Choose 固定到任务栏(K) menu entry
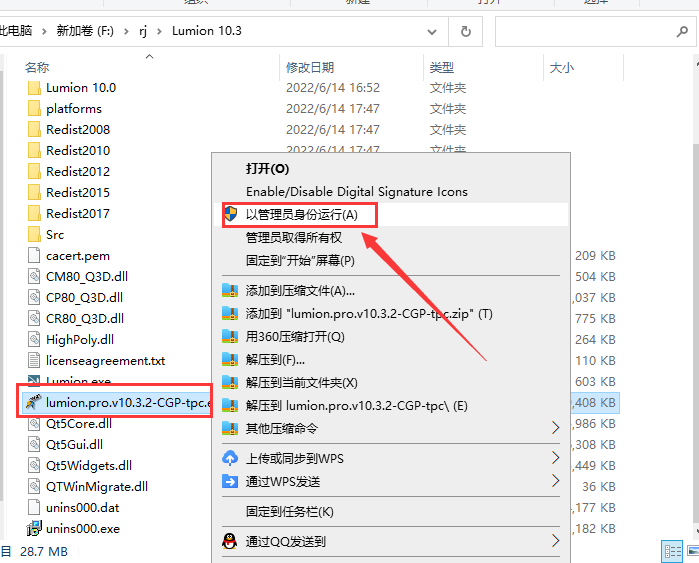The height and width of the screenshot is (563, 699). click(x=290, y=512)
